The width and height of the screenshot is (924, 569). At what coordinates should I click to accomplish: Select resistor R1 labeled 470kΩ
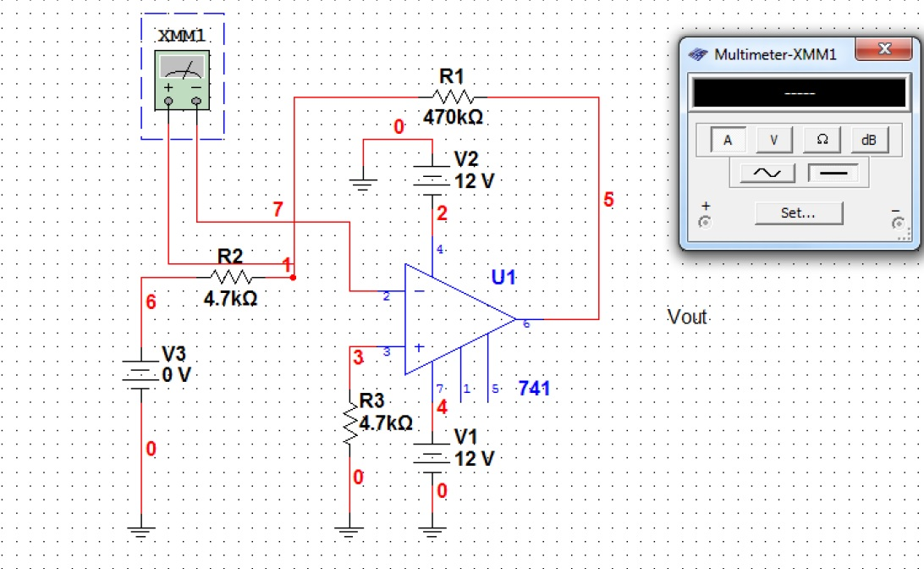(x=454, y=97)
